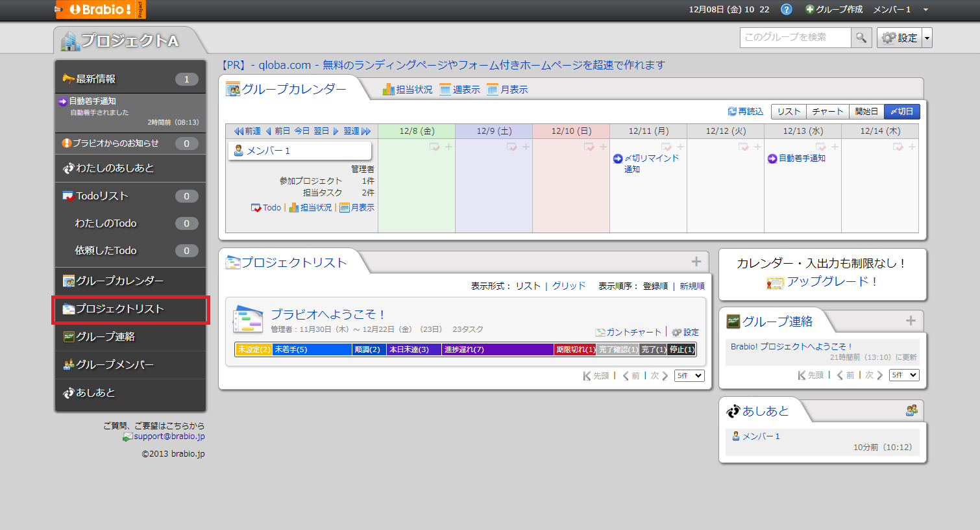Screen dimensions: 980x530
Task: Open the 5件 page-size dropdown in project list
Action: (x=689, y=375)
